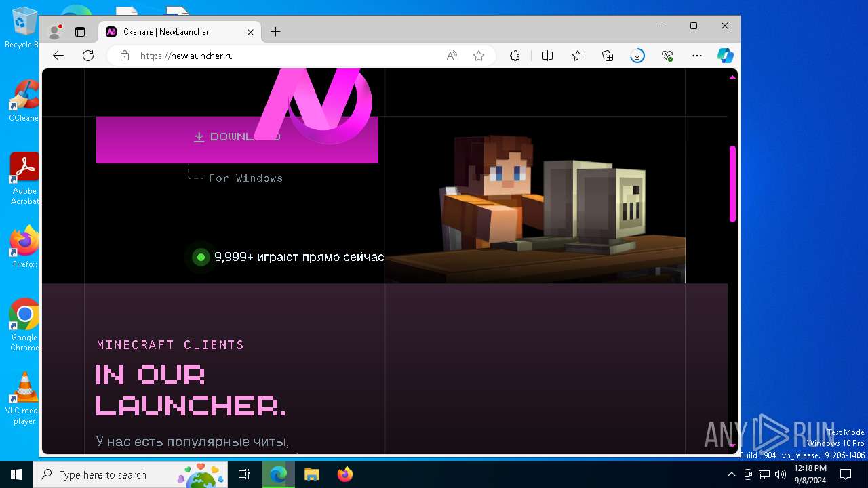Screen dimensions: 868x488
Task: Open a new browser tab
Action: point(275,32)
